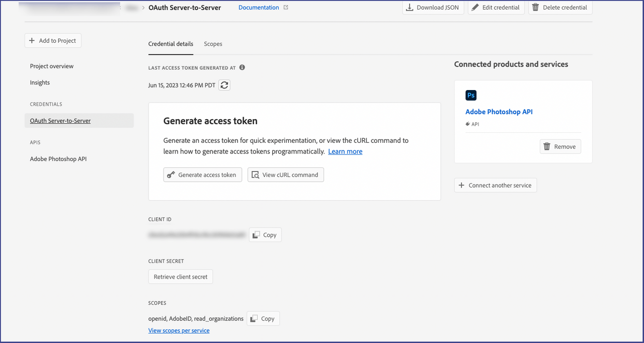Click Delete credential button
Image resolution: width=644 pixels, height=343 pixels.
click(x=560, y=8)
